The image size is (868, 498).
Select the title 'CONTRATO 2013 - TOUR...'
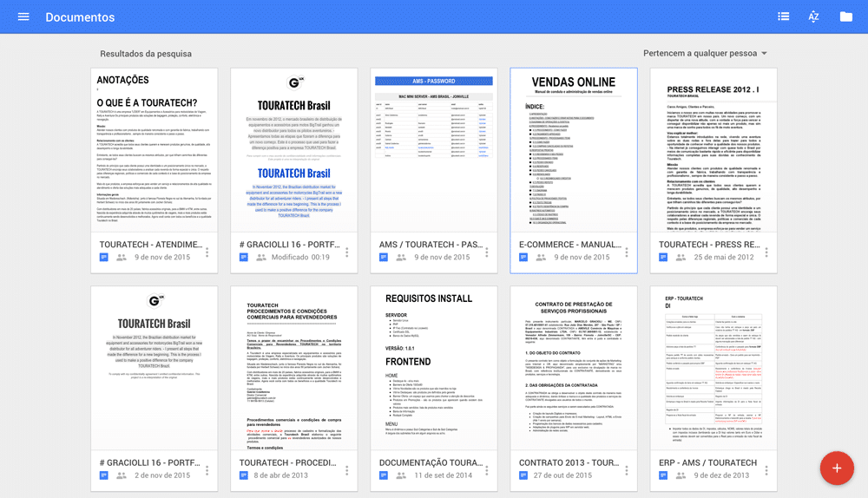click(x=569, y=462)
